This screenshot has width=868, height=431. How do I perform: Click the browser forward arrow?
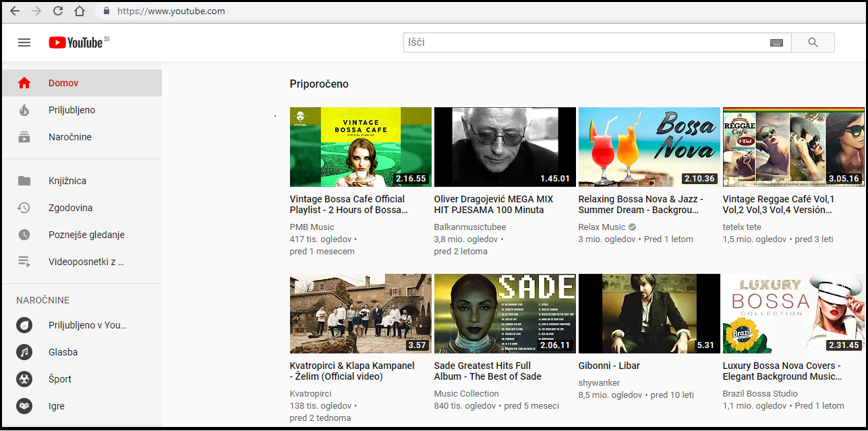click(36, 11)
